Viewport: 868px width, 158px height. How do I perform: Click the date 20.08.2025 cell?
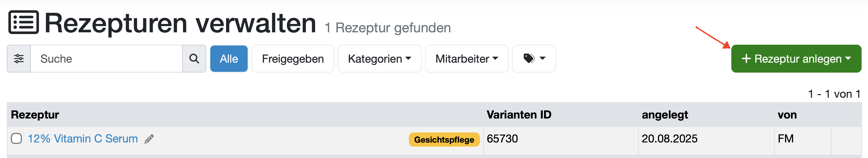pyautogui.click(x=669, y=138)
